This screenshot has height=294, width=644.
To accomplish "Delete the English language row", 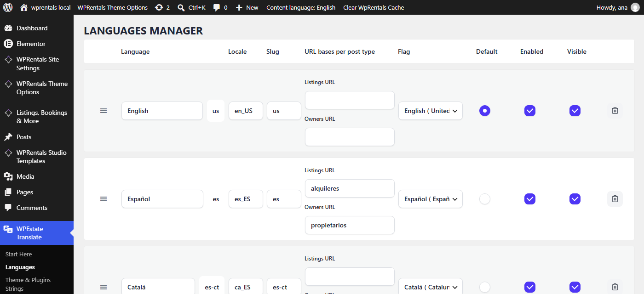I will pos(615,111).
